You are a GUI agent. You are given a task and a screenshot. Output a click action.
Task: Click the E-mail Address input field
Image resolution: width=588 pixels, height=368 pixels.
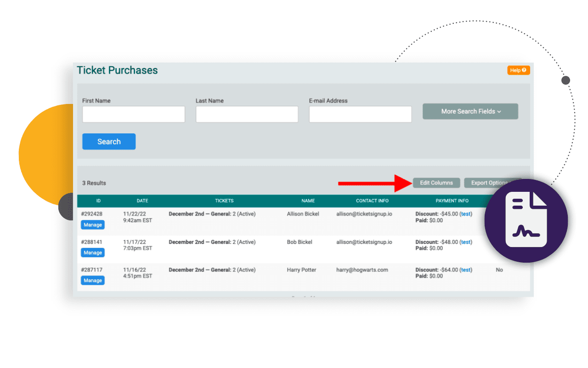tap(360, 114)
